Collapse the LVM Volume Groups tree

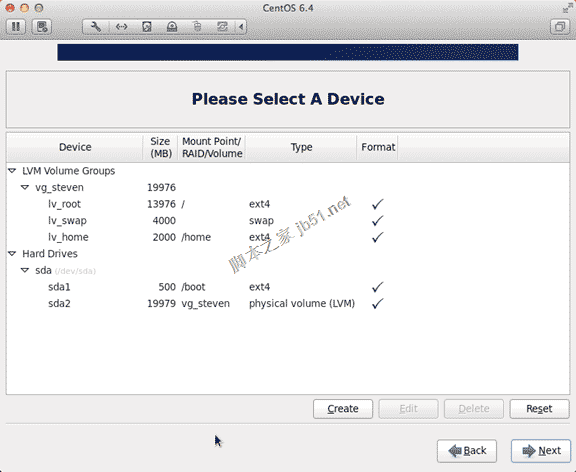(12, 171)
